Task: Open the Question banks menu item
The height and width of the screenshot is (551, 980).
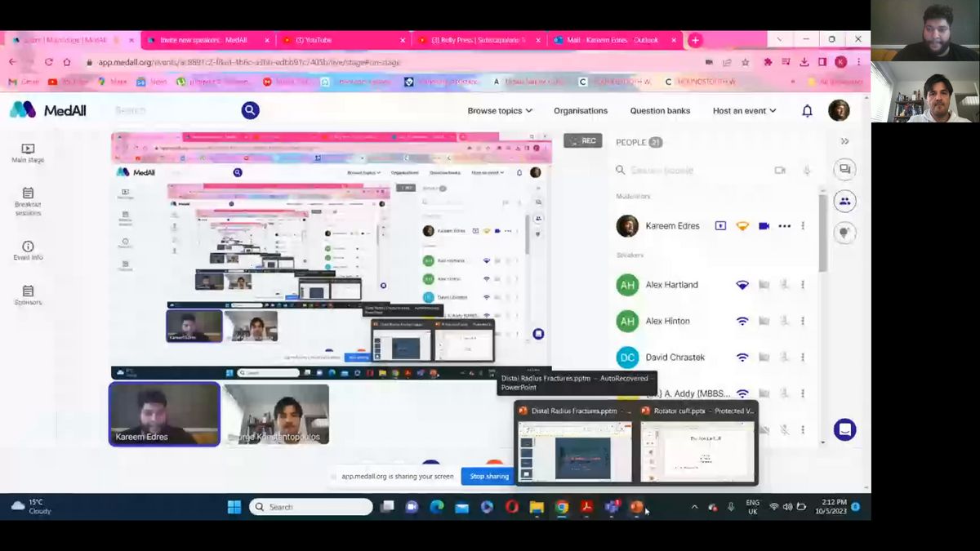Action: pos(660,111)
